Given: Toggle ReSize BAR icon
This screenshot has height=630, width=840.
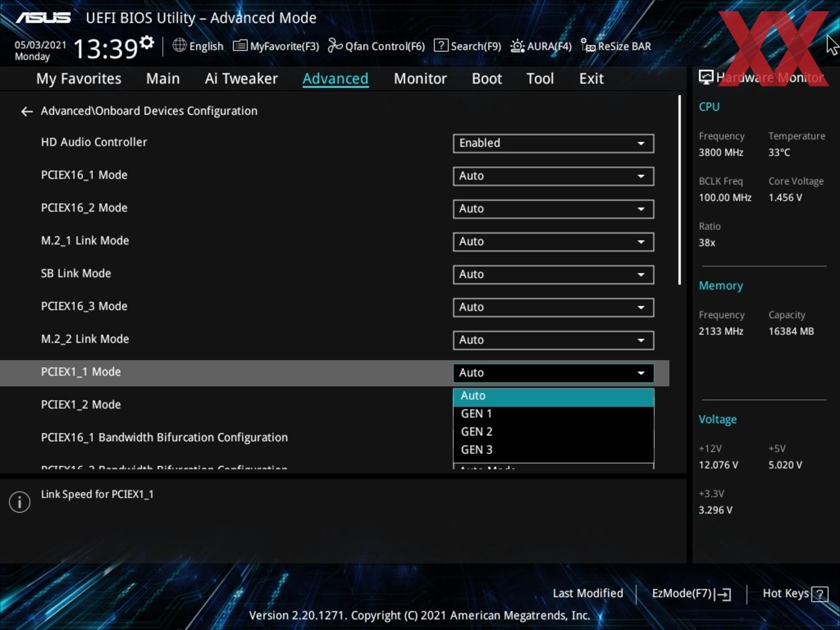Looking at the screenshot, I should 587,45.
